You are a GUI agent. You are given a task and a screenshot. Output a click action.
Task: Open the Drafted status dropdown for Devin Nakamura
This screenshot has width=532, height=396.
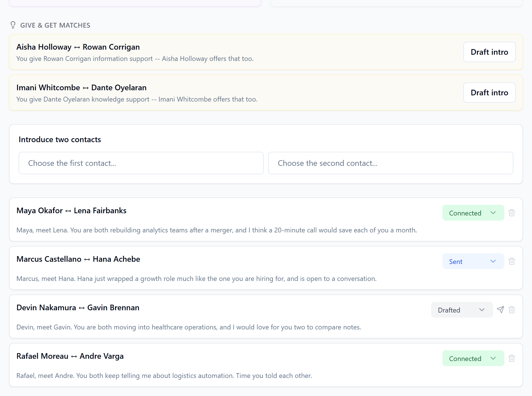pyautogui.click(x=462, y=310)
